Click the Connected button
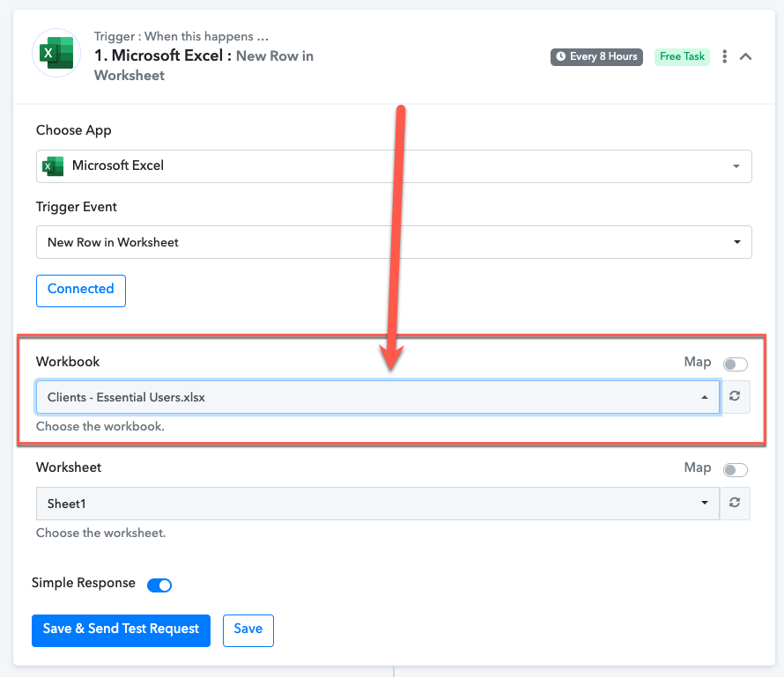784x677 pixels. click(81, 291)
